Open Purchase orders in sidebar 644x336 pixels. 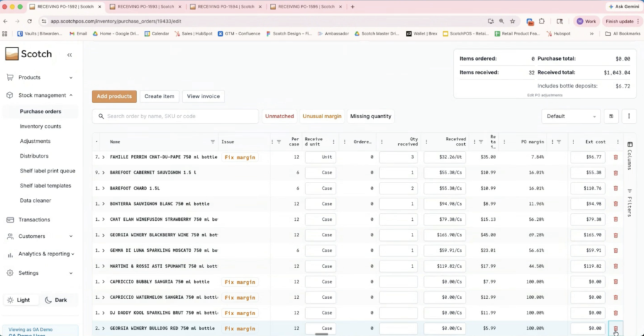pyautogui.click(x=40, y=111)
